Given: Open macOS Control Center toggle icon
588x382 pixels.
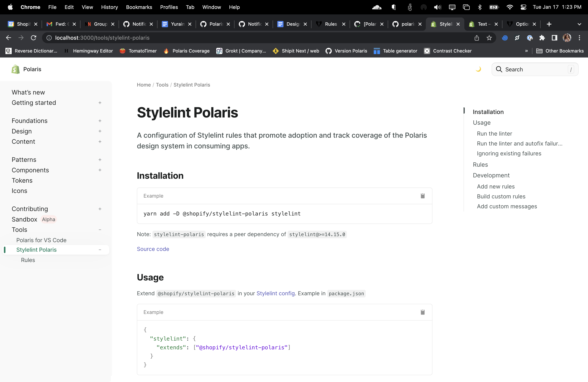Looking at the screenshot, I should 523,7.
